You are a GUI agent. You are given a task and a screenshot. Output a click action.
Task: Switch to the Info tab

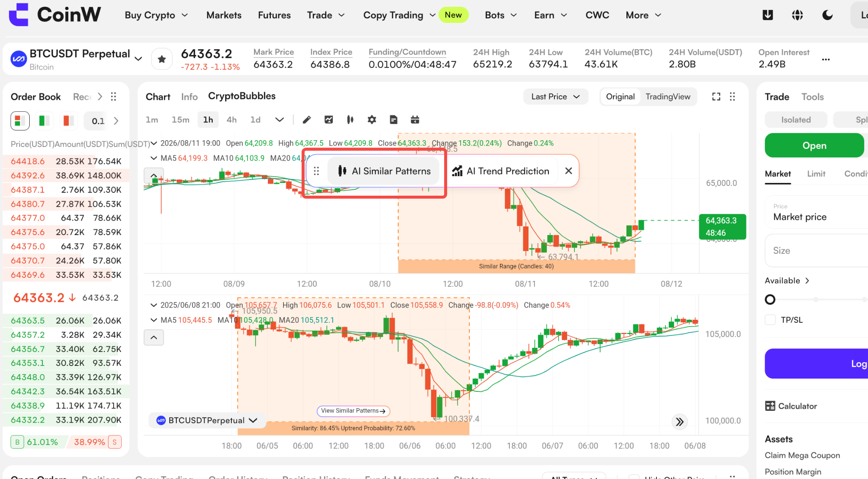189,97
